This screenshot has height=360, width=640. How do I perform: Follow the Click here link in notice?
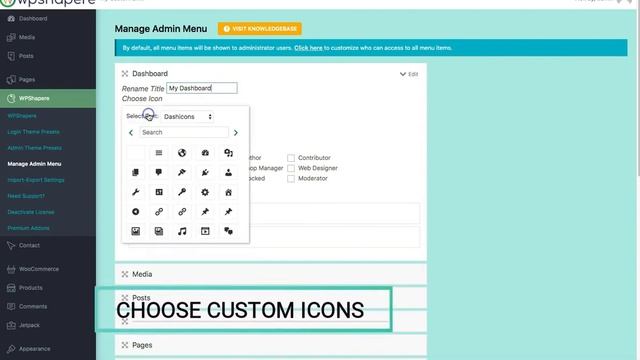point(308,48)
